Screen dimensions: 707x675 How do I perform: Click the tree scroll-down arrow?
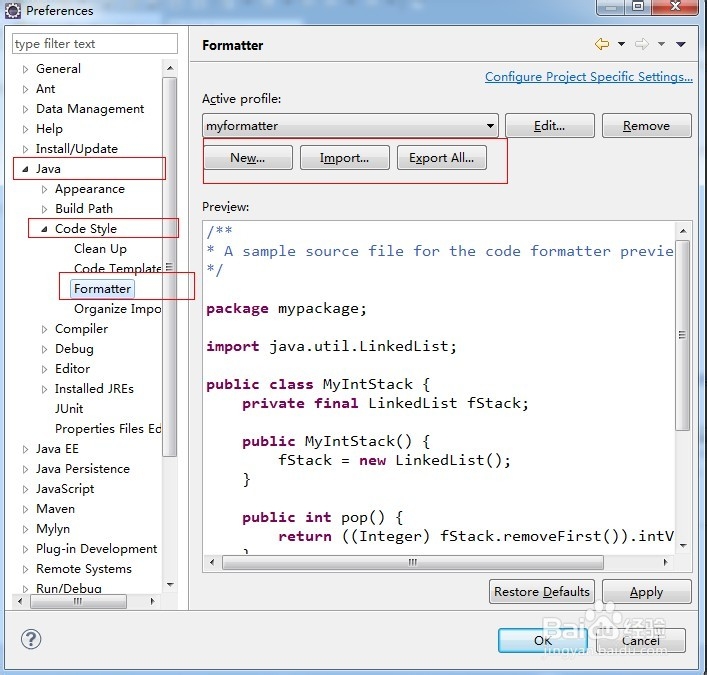[170, 585]
